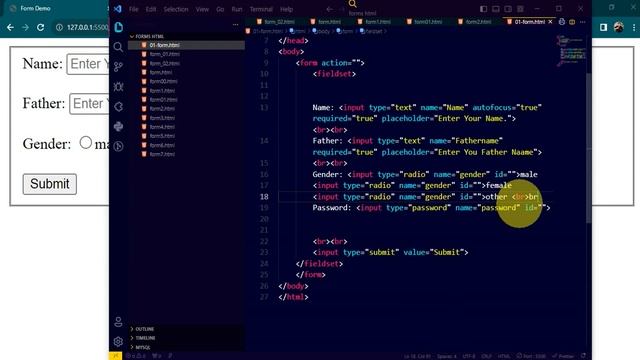
Task: Click the Name input field in browser
Action: click(88, 64)
